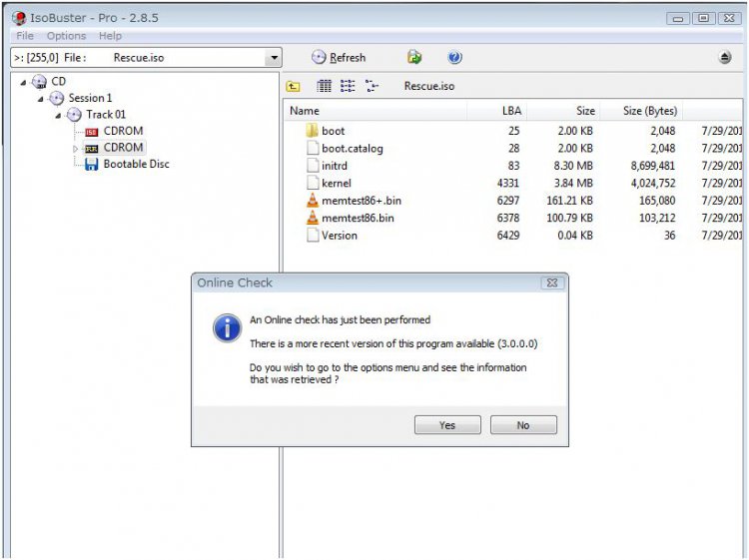This screenshot has height=560, width=749.
Task: Collapse the Session 1 tree node
Action: click(41, 99)
